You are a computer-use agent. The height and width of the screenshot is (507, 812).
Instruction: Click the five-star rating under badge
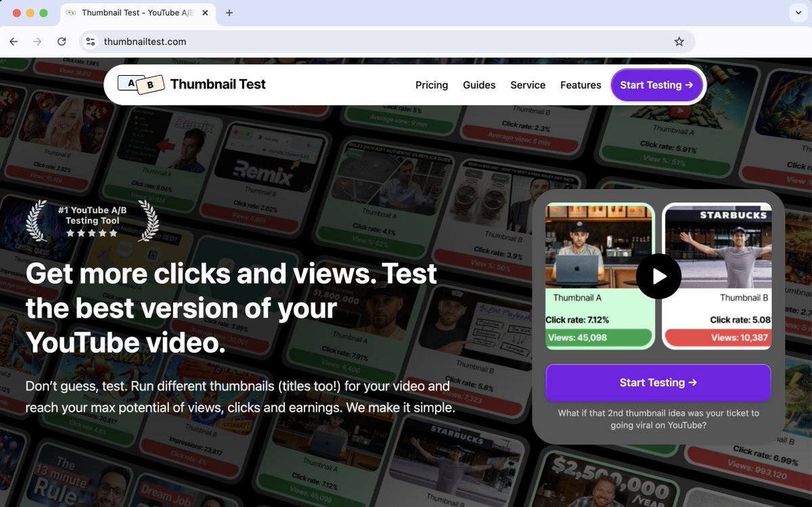[92, 233]
